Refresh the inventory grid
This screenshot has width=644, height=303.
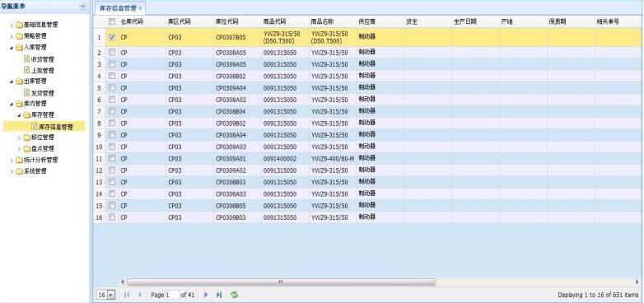pos(235,295)
